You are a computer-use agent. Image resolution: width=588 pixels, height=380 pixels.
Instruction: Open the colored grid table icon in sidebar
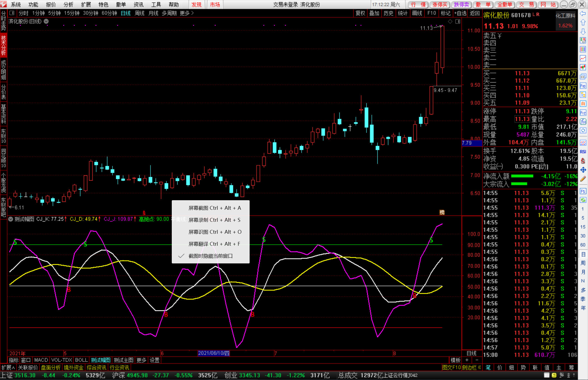tap(583, 49)
